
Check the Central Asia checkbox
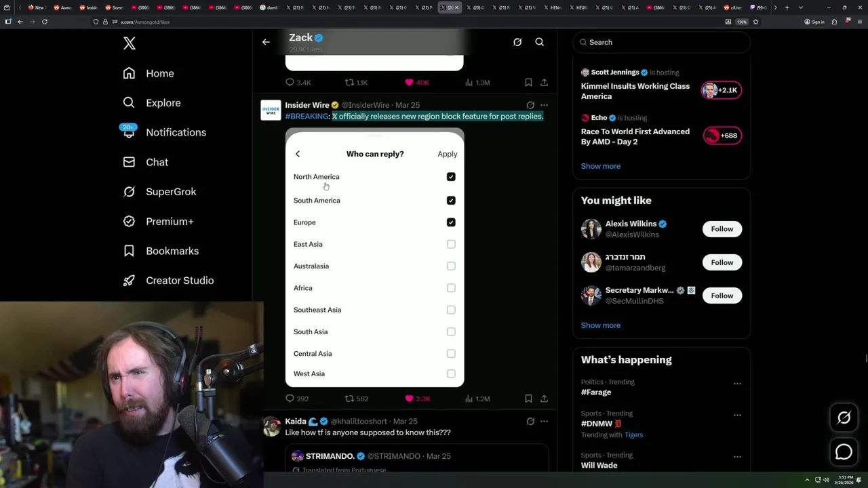(x=451, y=353)
